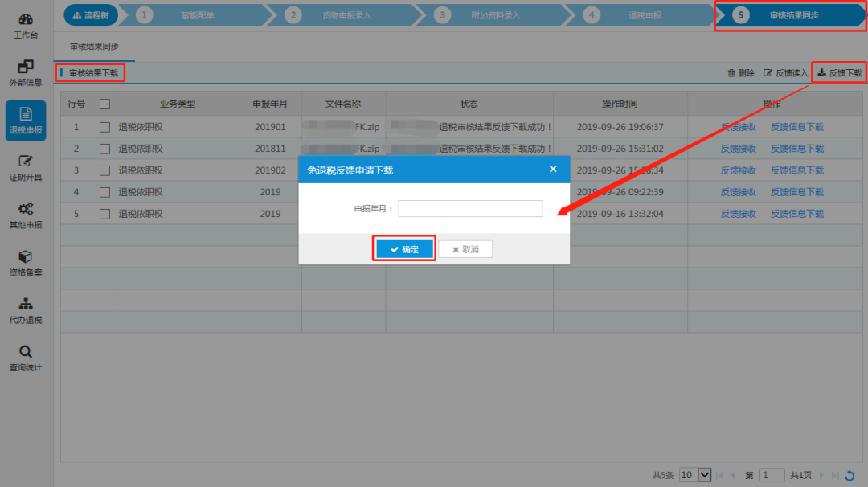Select the 审核结果同步 sub-tab
The image size is (868, 487).
click(94, 47)
